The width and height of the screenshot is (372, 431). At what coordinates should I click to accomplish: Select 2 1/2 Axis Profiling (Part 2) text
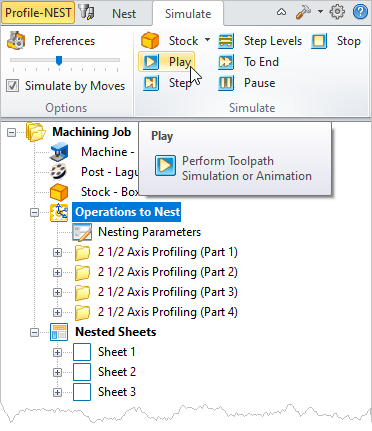coord(168,272)
